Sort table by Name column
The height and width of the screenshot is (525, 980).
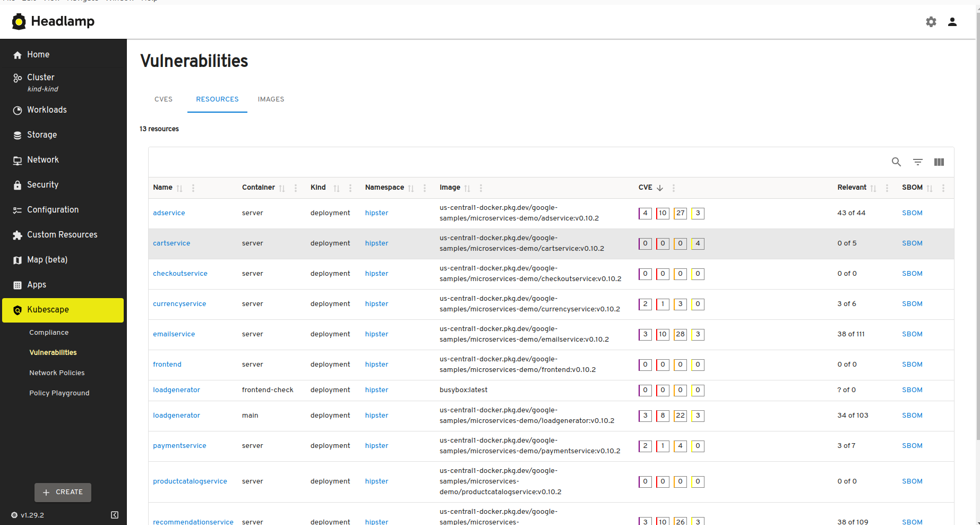coord(179,188)
